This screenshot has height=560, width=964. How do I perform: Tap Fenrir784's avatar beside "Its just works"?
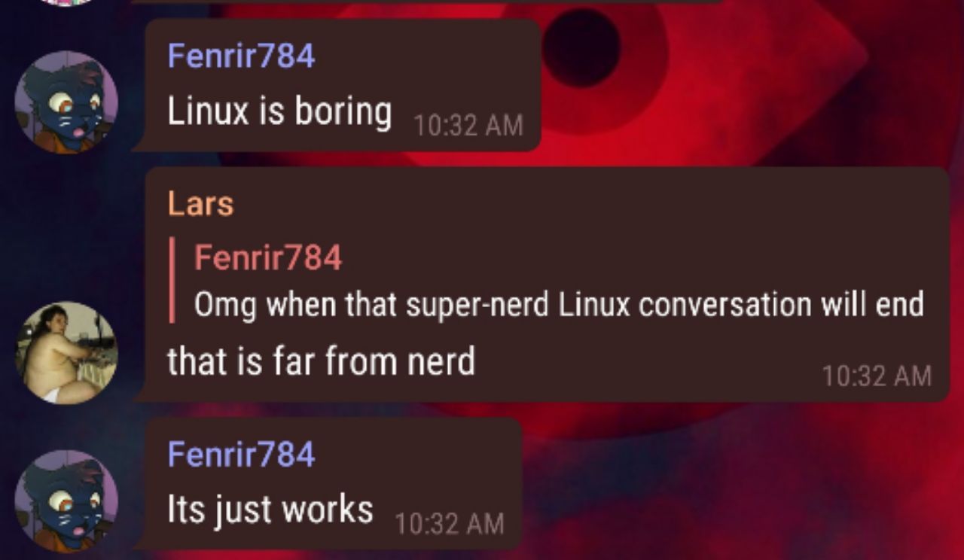(x=66, y=501)
